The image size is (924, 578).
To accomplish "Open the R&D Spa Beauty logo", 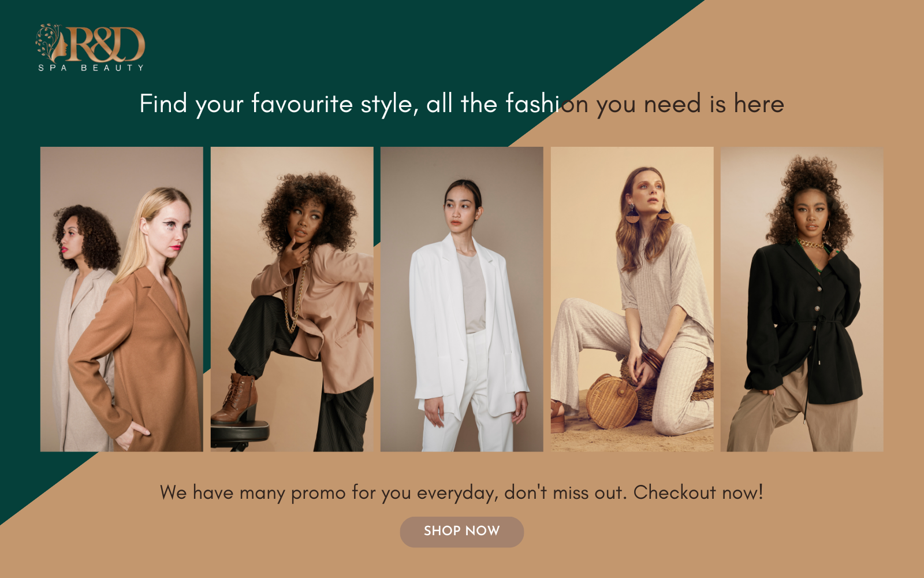I will pyautogui.click(x=90, y=48).
